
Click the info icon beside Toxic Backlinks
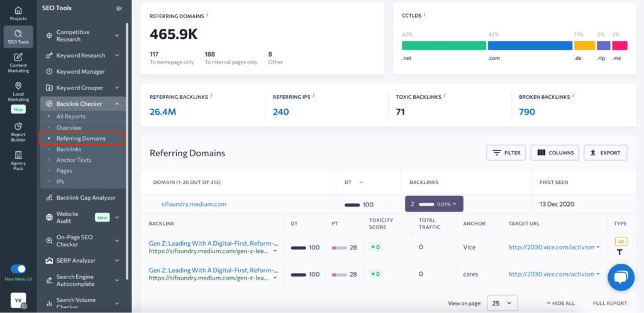point(445,96)
